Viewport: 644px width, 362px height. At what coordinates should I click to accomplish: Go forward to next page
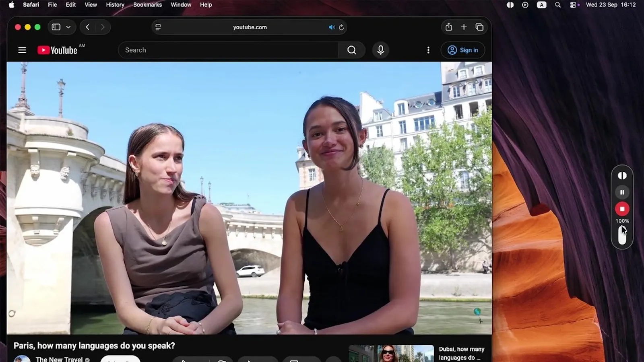103,27
